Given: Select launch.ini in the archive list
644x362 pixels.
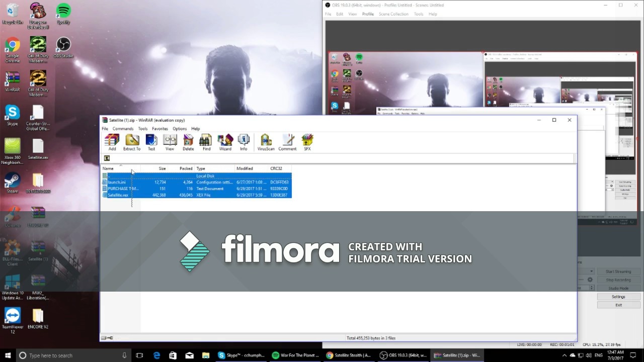Looking at the screenshot, I should pos(197,182).
